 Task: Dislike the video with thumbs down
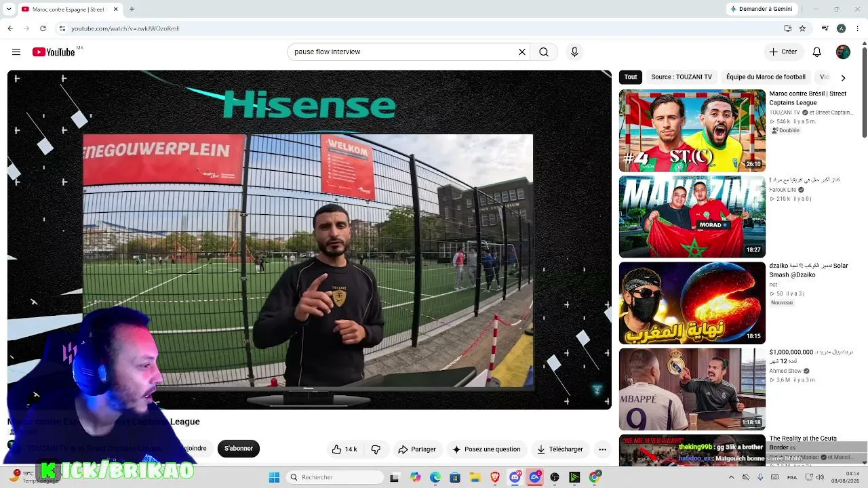376,449
